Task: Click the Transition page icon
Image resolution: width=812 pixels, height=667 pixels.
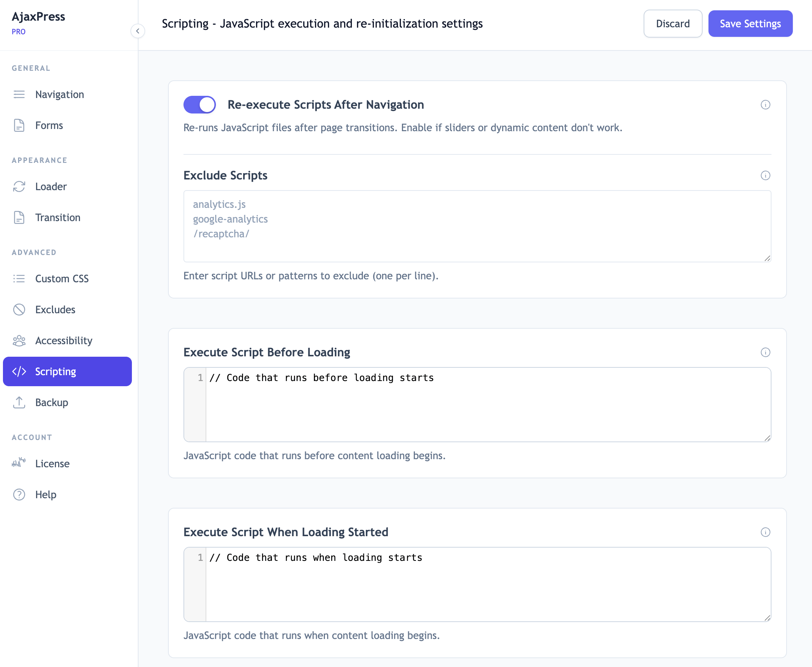Action: tap(19, 217)
